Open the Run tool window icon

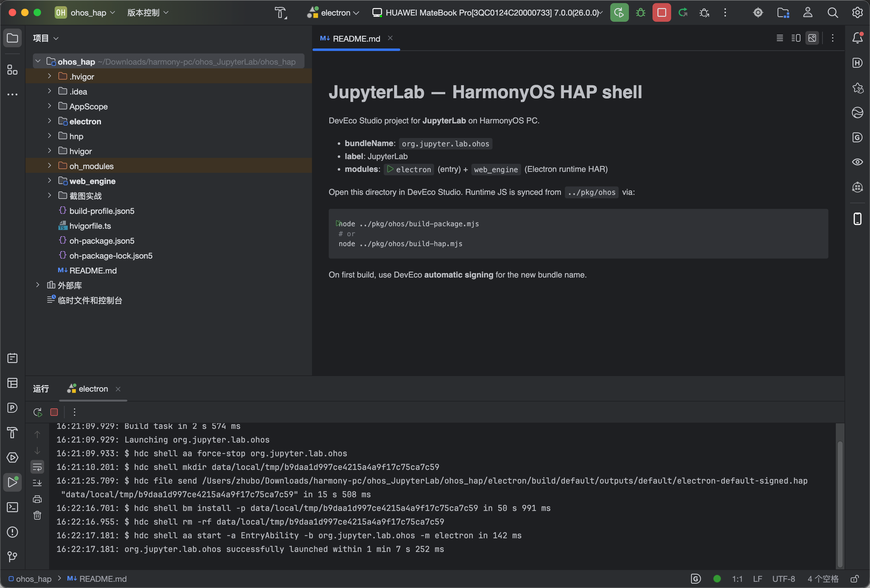pos(12,482)
